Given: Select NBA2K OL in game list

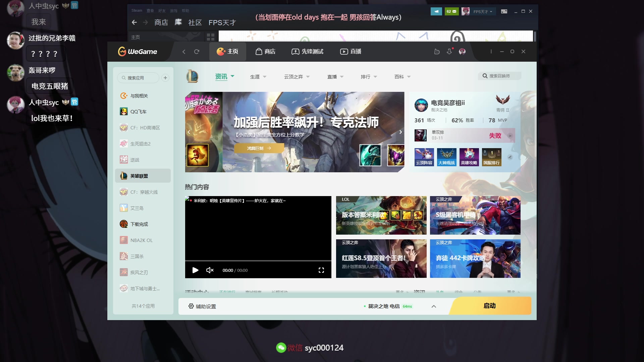Looking at the screenshot, I should pos(143,240).
